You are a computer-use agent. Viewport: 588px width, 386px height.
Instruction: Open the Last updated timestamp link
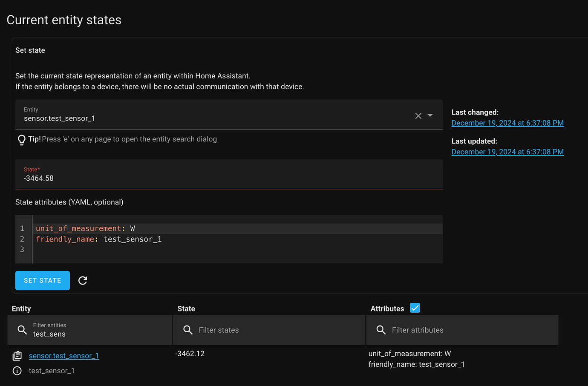point(507,152)
